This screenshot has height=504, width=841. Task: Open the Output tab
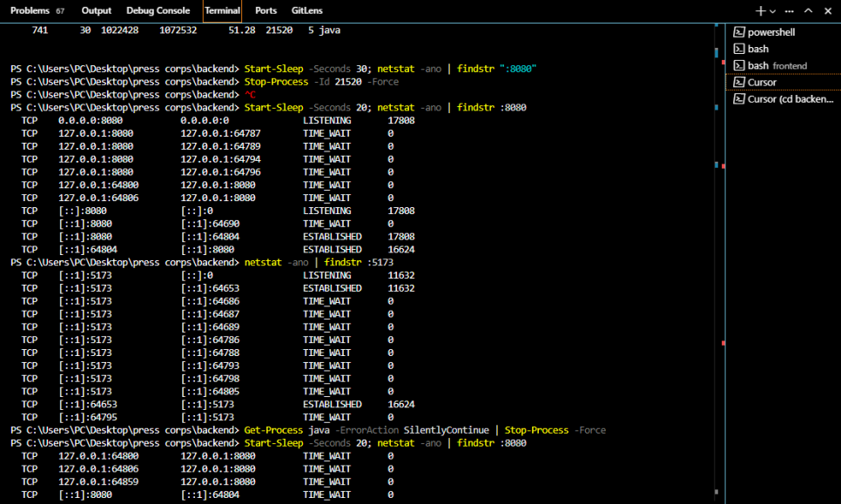tap(97, 10)
